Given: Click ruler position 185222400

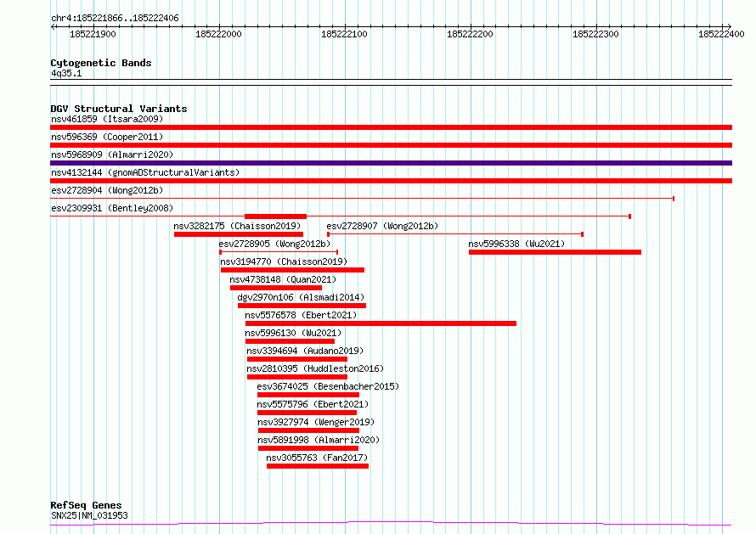Looking at the screenshot, I should pyautogui.click(x=721, y=34).
